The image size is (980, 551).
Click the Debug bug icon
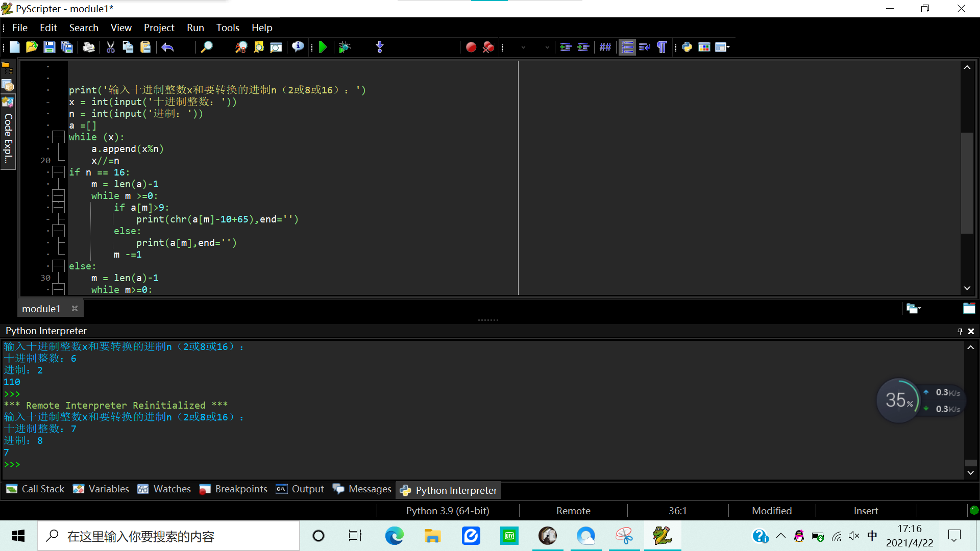click(345, 47)
